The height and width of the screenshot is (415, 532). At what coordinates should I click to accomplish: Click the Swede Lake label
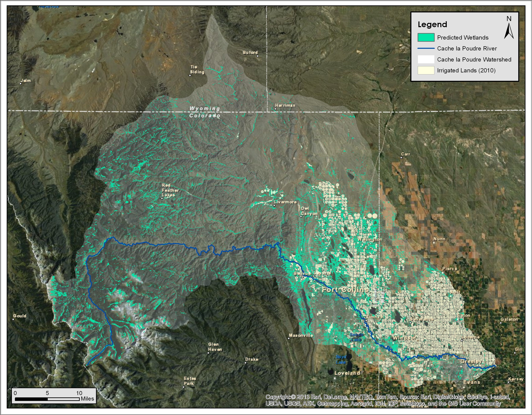357,337
